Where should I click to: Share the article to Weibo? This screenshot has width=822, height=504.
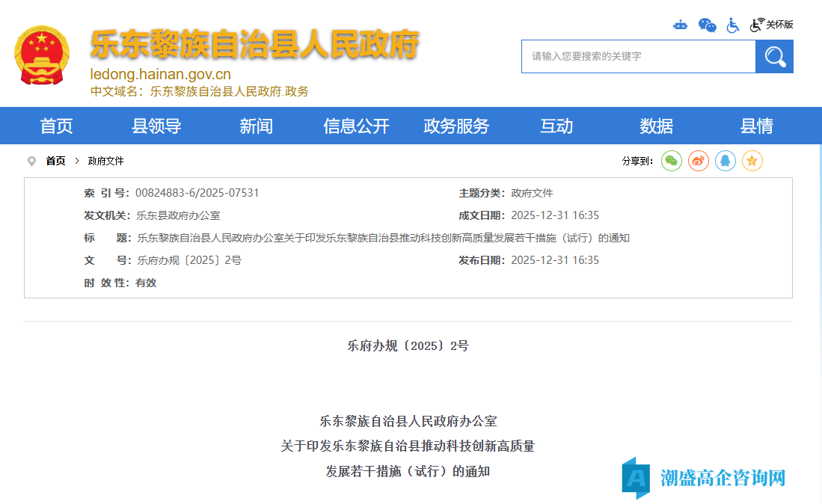pyautogui.click(x=698, y=161)
